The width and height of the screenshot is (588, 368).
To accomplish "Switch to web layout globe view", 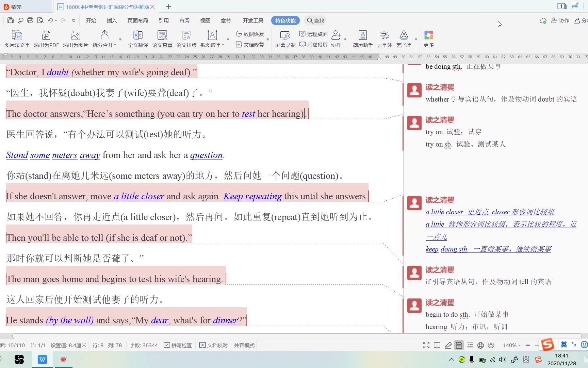I will (x=480, y=345).
